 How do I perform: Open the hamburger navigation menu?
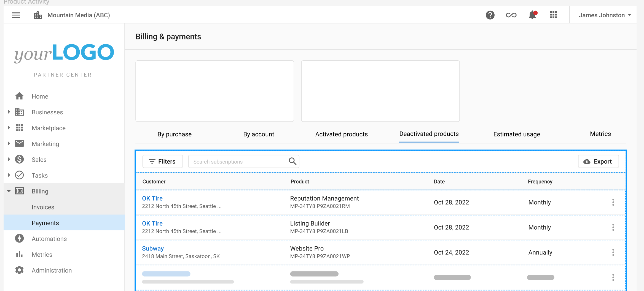pyautogui.click(x=16, y=15)
